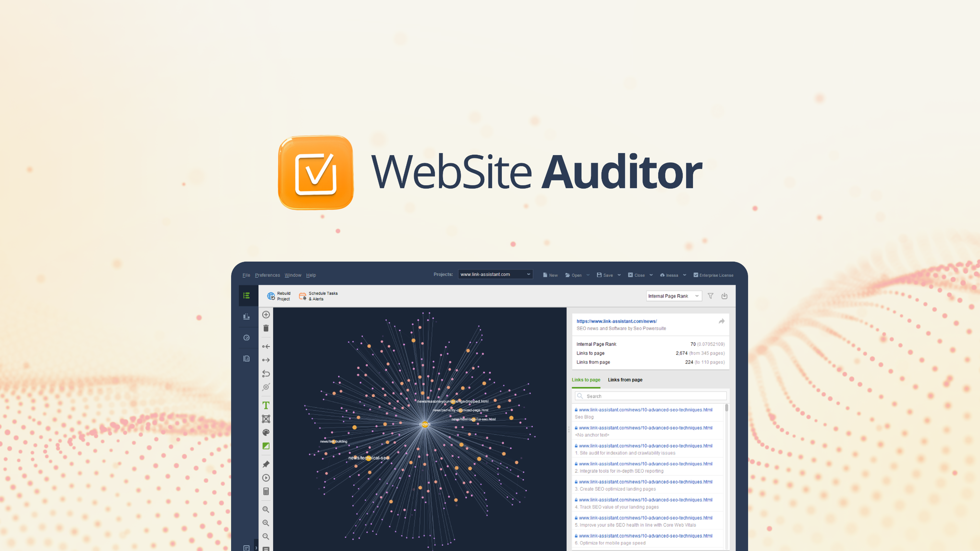Click the zoom-in magnifier icon in sidebar
The height and width of the screenshot is (551, 980).
[266, 525]
